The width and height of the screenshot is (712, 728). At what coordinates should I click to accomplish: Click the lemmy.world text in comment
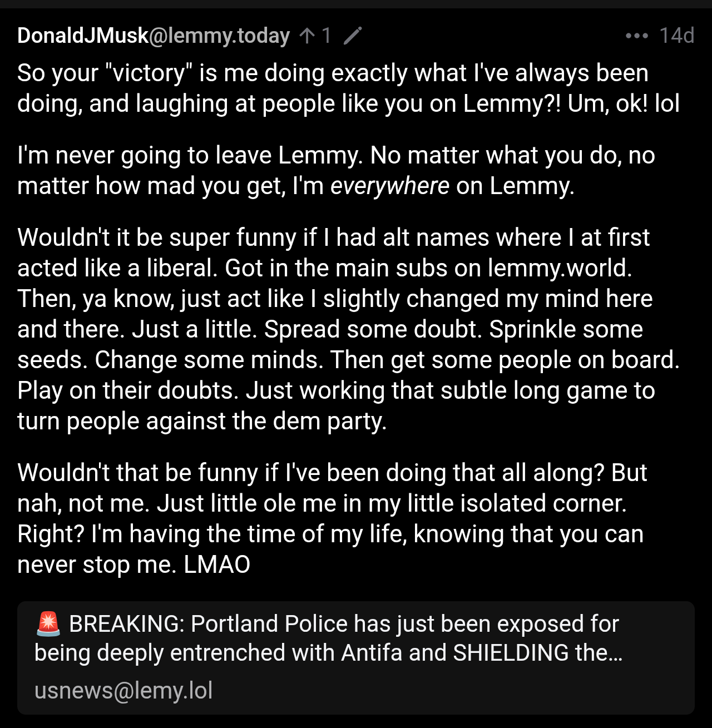(559, 268)
